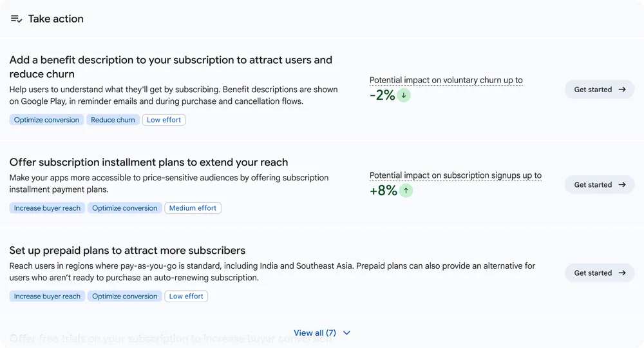Click Optimize conversion tag under benefit description
The width and height of the screenshot is (644, 348).
(46, 120)
